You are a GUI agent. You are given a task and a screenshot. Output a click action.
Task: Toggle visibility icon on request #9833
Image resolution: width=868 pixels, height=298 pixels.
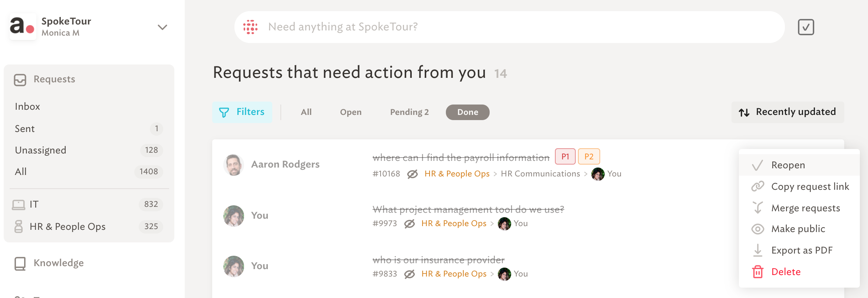pos(409,274)
